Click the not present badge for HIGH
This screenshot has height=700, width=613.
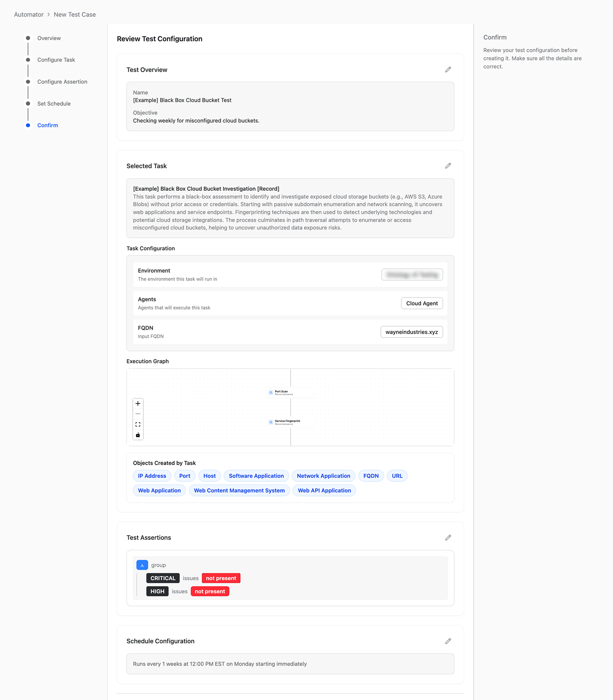coord(210,591)
